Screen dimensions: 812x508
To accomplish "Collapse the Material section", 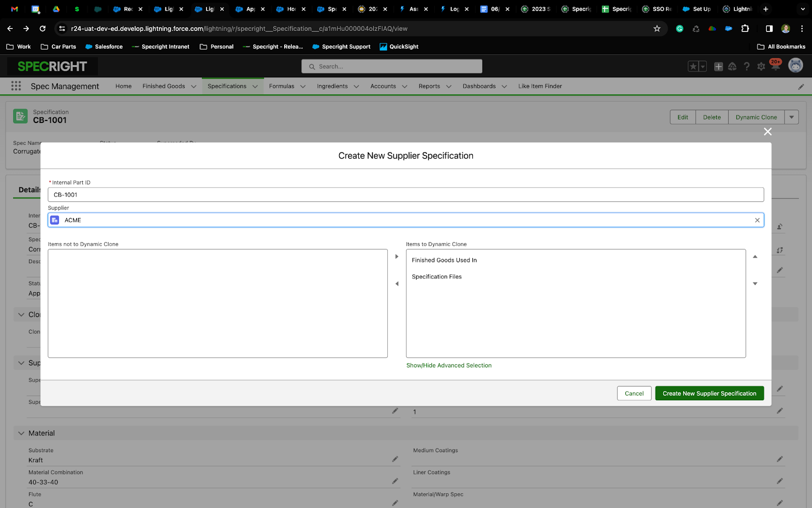I will coord(21,433).
